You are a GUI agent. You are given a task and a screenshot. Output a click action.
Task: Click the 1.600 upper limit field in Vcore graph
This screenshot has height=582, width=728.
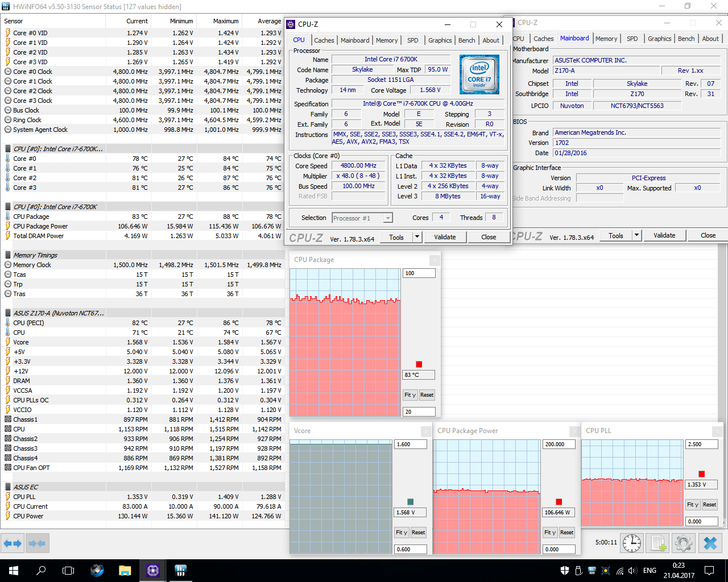[x=411, y=444]
